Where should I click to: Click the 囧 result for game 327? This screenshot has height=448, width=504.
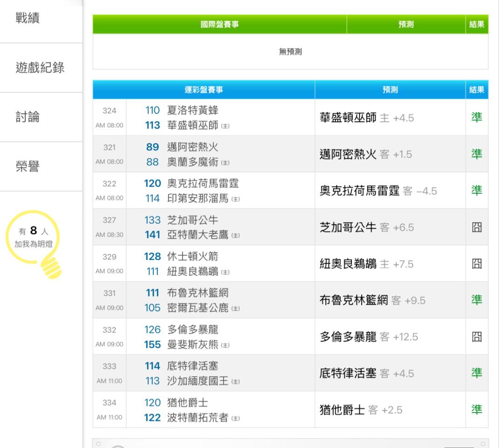pyautogui.click(x=476, y=227)
